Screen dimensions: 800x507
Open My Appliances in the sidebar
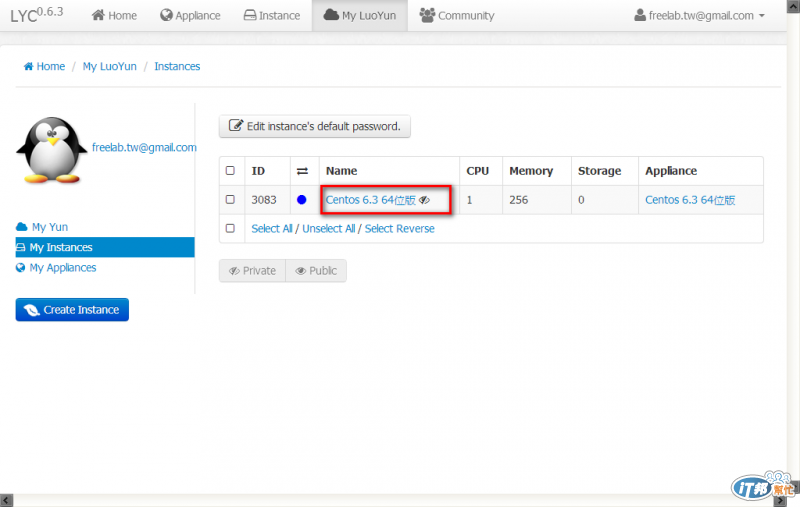(56, 268)
